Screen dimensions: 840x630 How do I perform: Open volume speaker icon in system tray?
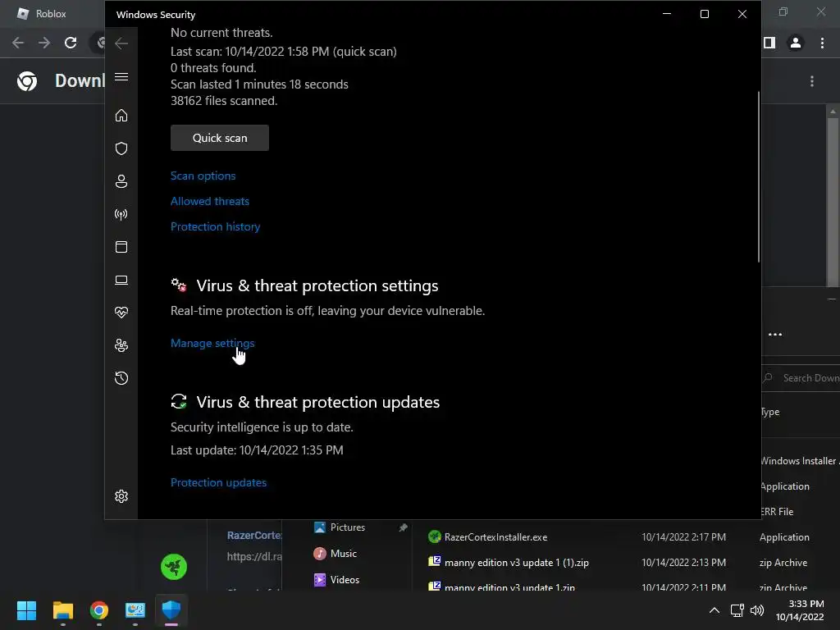coord(757,610)
